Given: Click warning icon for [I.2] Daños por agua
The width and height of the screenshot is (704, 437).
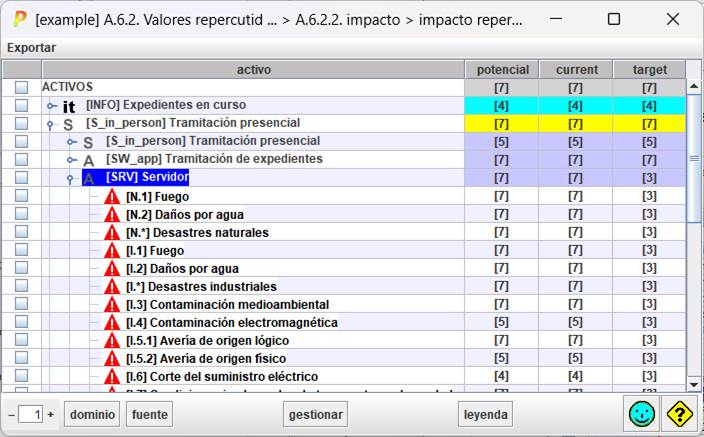Looking at the screenshot, I should click(112, 268).
